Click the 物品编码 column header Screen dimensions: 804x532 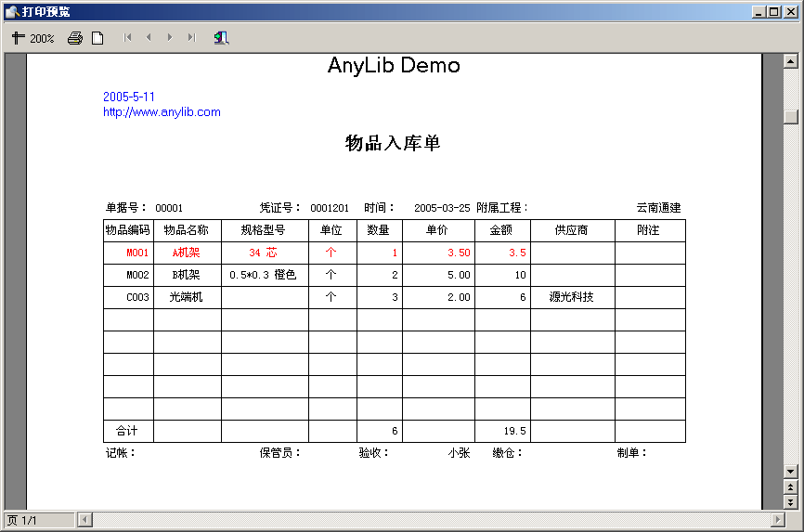click(128, 230)
